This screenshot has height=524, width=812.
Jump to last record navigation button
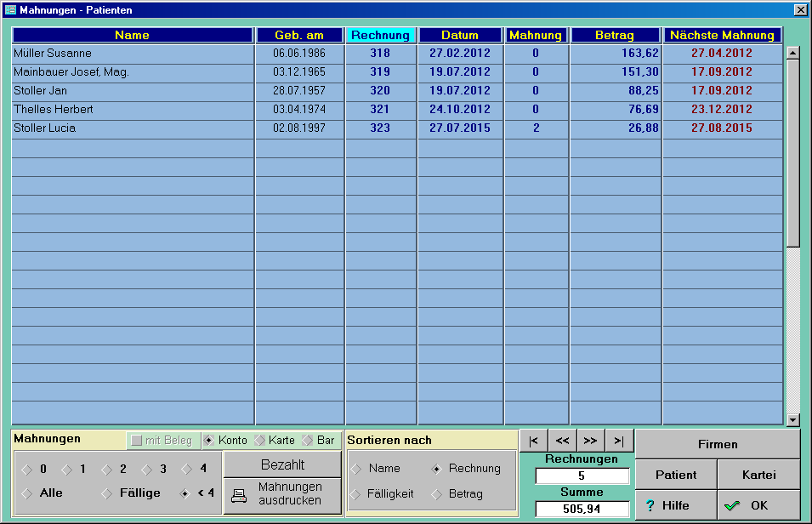tap(619, 441)
